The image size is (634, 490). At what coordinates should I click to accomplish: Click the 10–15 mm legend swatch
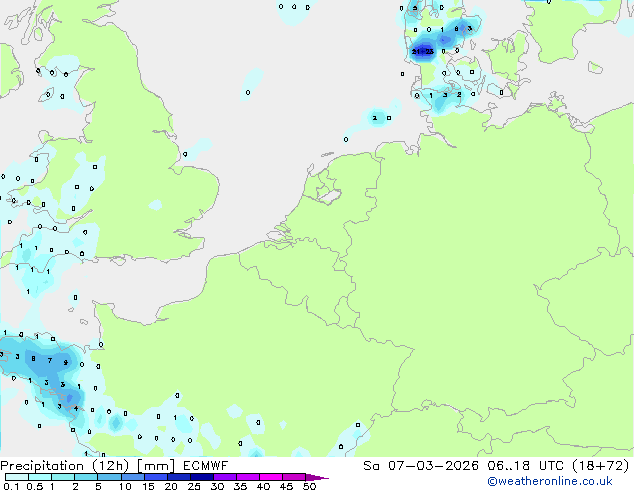point(132,477)
